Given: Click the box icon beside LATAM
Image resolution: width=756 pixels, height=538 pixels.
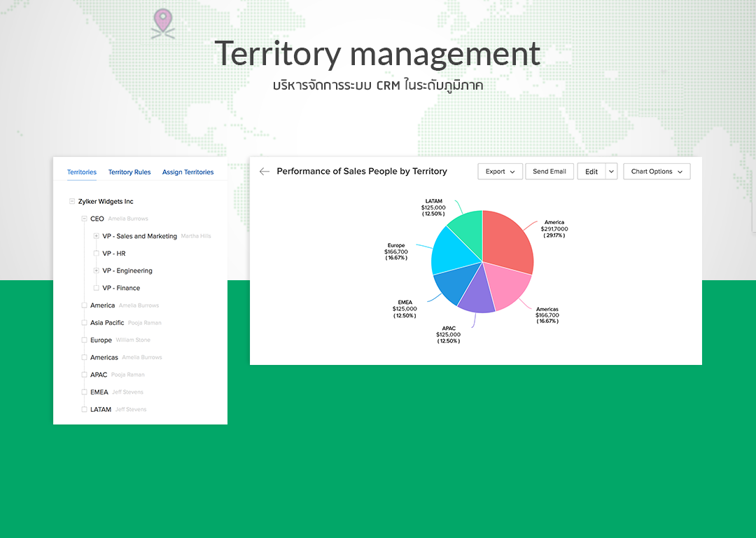Looking at the screenshot, I should [84, 409].
